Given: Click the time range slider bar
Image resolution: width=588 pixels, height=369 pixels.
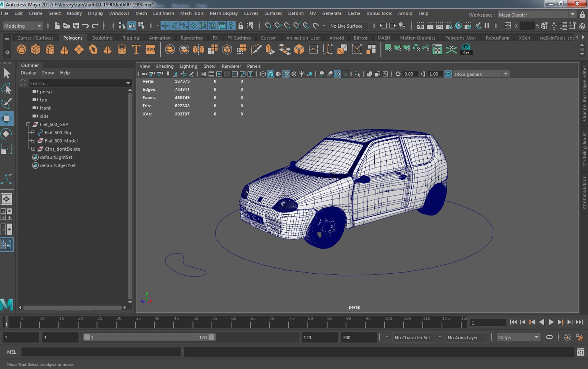Looking at the screenshot, I should point(150,338).
